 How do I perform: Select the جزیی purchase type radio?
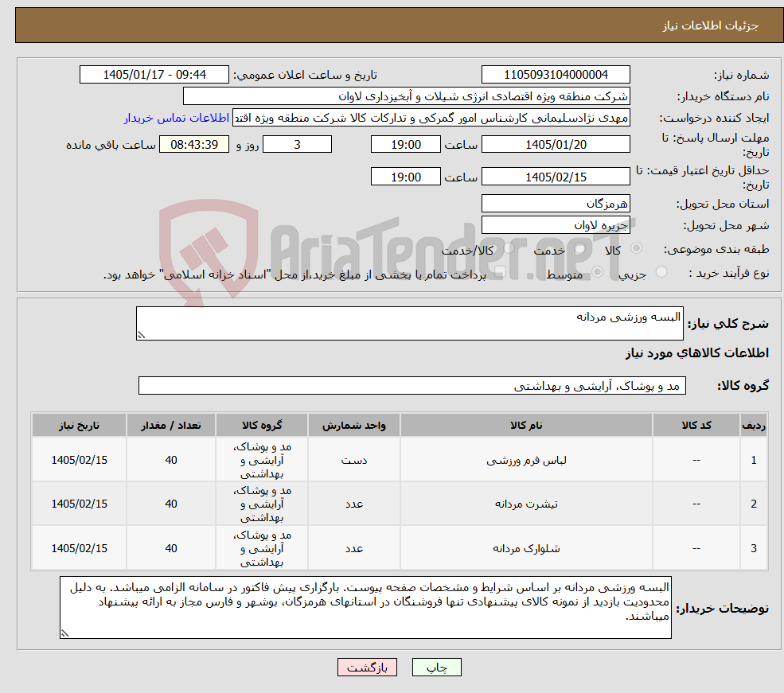point(661,272)
